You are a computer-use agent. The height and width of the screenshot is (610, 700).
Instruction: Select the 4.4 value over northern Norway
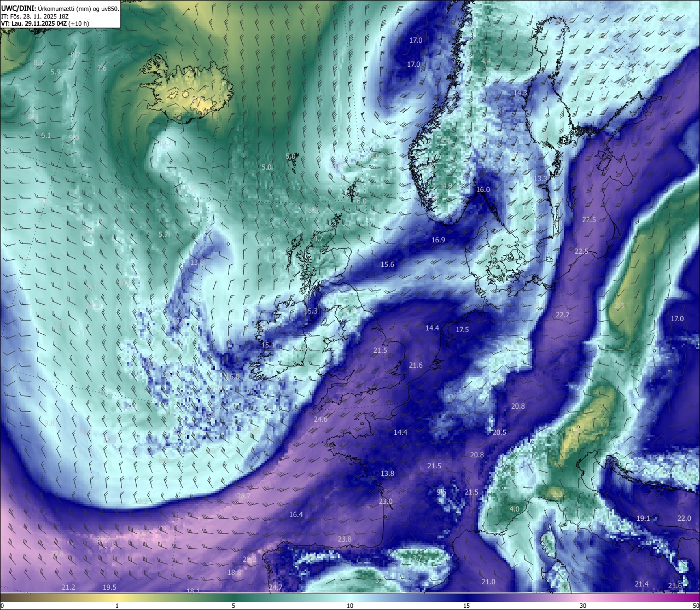click(x=486, y=61)
